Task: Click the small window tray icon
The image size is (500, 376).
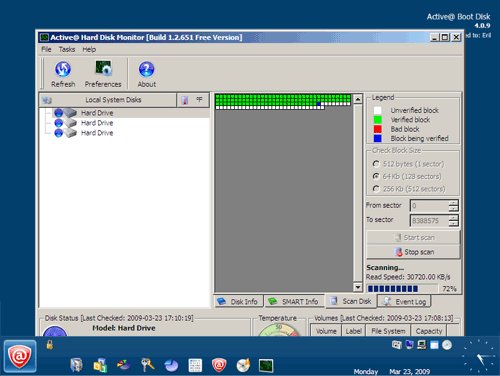Action: coord(434,345)
